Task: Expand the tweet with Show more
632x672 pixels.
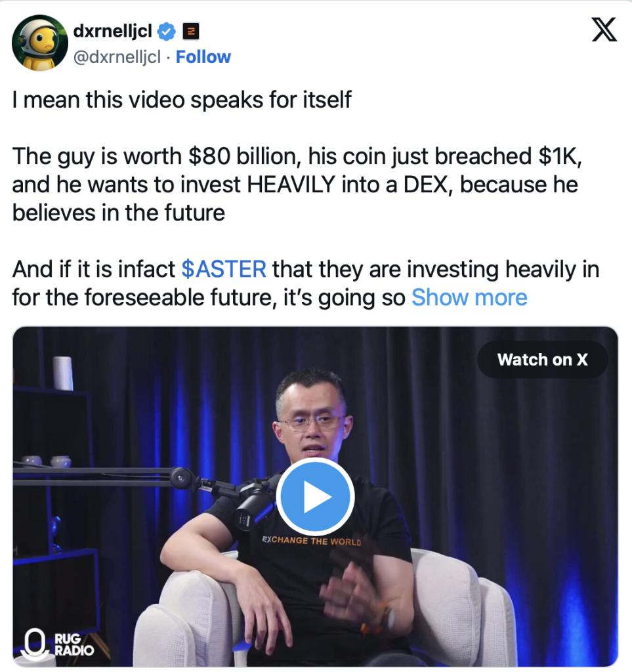Action: (469, 297)
